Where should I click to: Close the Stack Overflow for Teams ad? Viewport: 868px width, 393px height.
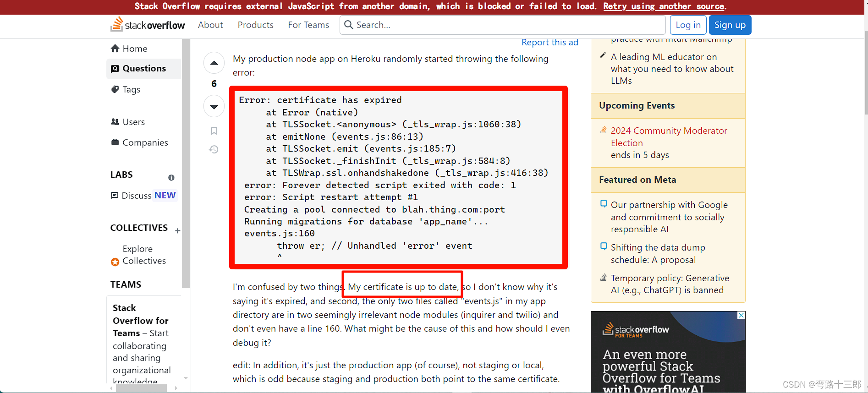pyautogui.click(x=741, y=316)
